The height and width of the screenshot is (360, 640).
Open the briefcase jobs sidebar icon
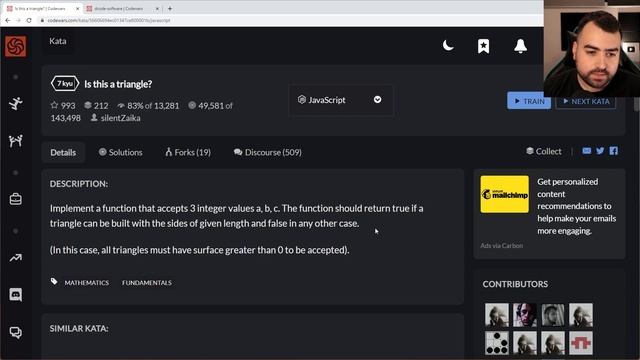[x=16, y=199]
